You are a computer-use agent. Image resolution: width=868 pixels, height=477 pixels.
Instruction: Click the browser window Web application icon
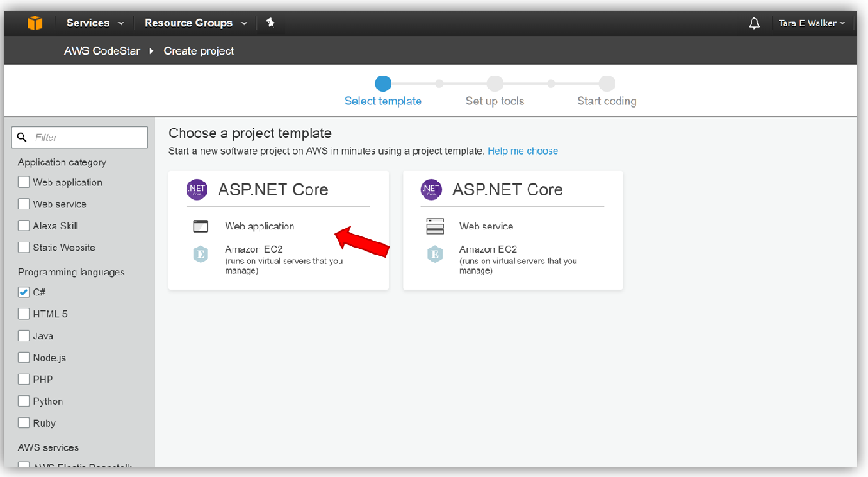(201, 227)
